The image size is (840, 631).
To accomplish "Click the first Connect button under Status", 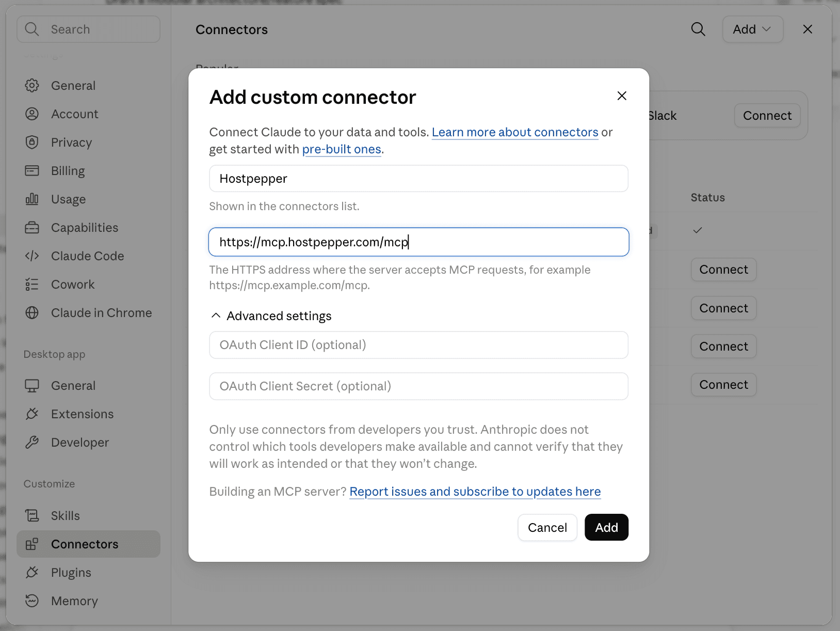I will [x=723, y=270].
